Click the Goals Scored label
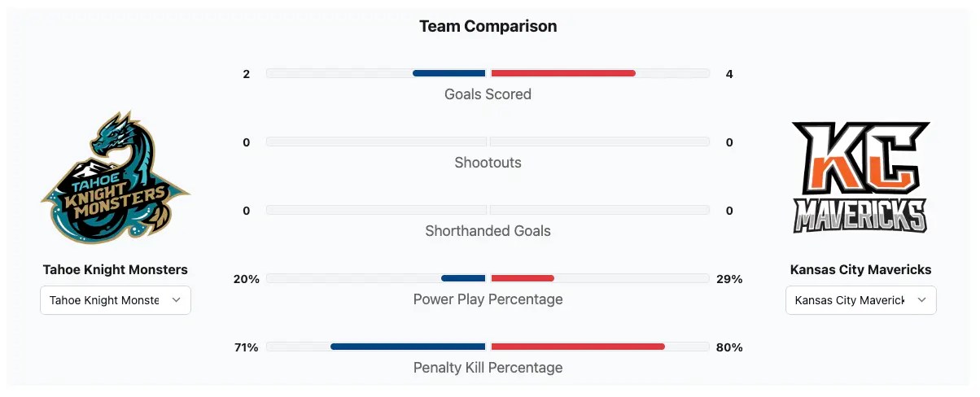 [x=488, y=94]
